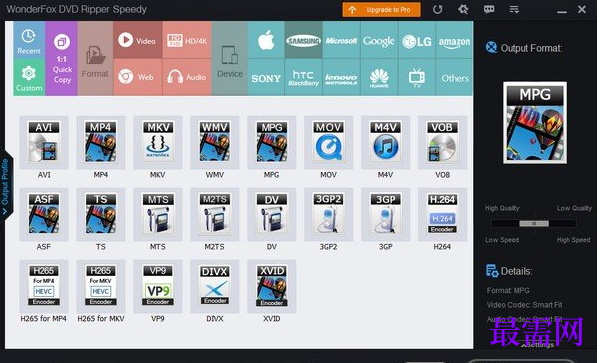Open LG device profiles
The image size is (602, 363).
[417, 40]
